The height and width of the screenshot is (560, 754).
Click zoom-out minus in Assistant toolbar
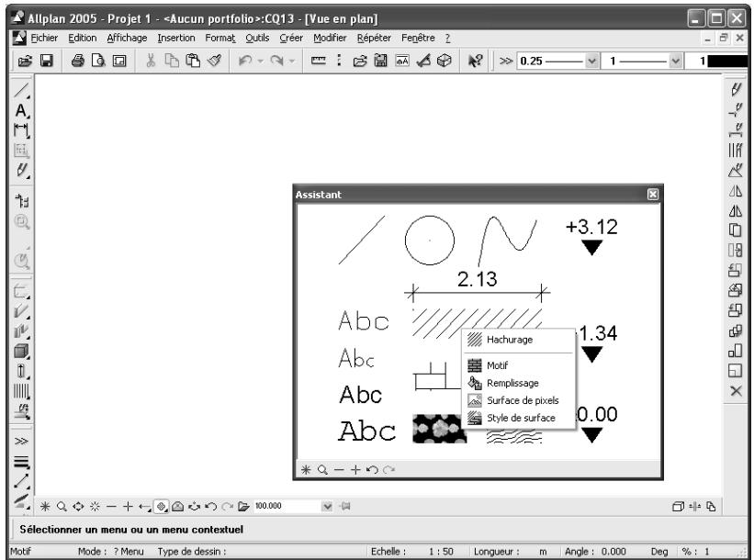pos(339,470)
